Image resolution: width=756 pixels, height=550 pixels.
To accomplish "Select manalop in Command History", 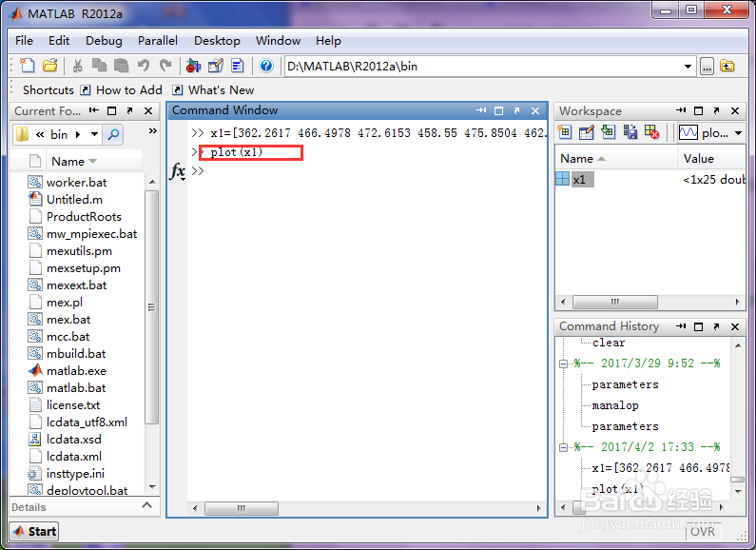I will 615,405.
